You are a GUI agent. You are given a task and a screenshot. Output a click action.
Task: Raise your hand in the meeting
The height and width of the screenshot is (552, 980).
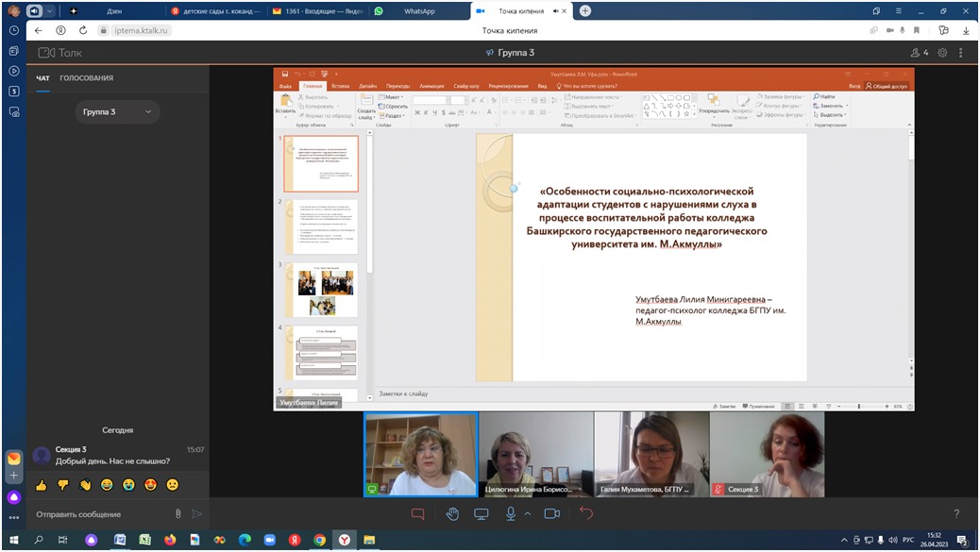click(451, 513)
